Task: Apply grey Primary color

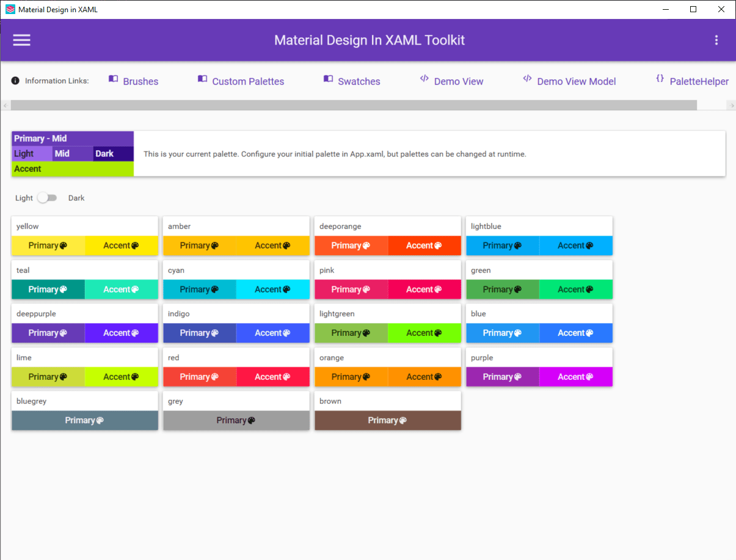Action: click(x=236, y=420)
